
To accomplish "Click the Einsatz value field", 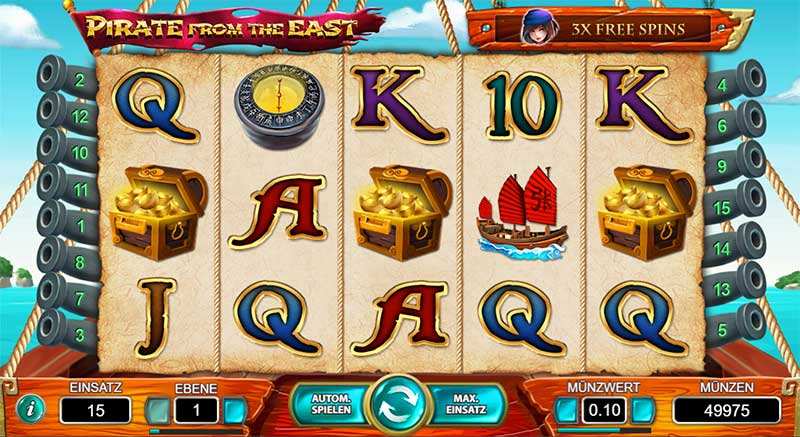I will (x=95, y=410).
